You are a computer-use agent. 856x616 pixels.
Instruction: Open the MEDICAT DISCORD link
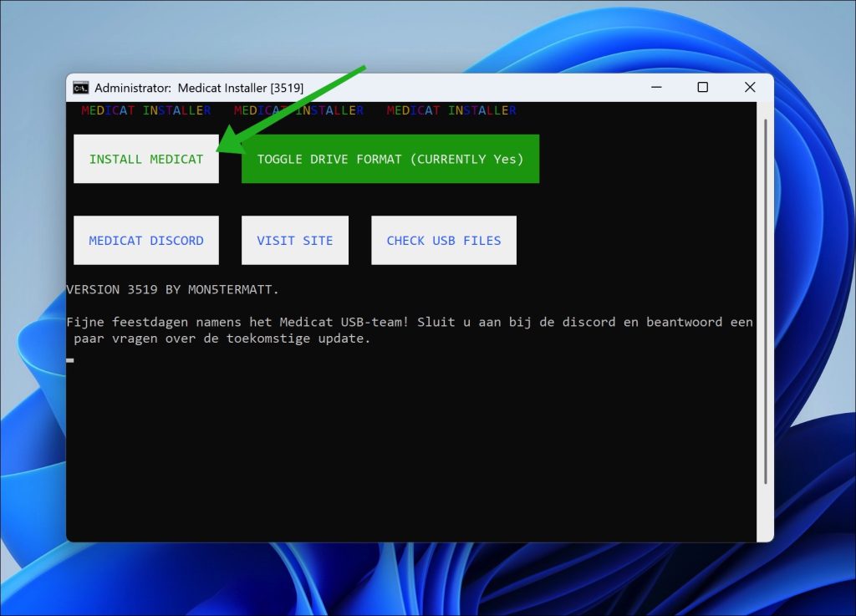(145, 240)
